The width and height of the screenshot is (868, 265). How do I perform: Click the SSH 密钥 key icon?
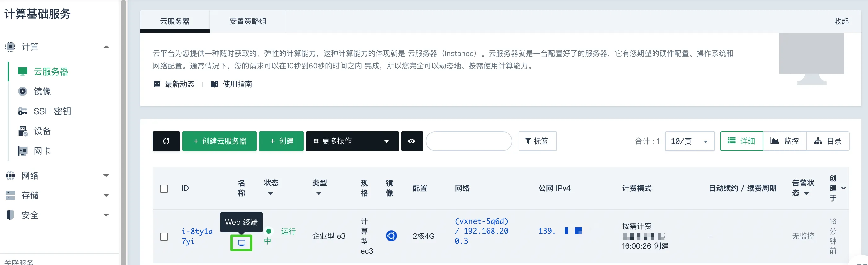23,111
